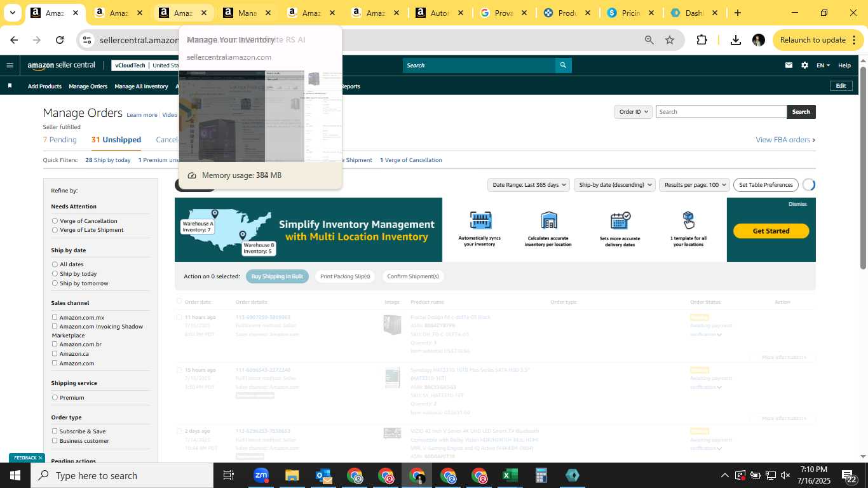This screenshot has width=868, height=488.
Task: Open Date Range Last 365 days dropdown
Action: click(528, 185)
